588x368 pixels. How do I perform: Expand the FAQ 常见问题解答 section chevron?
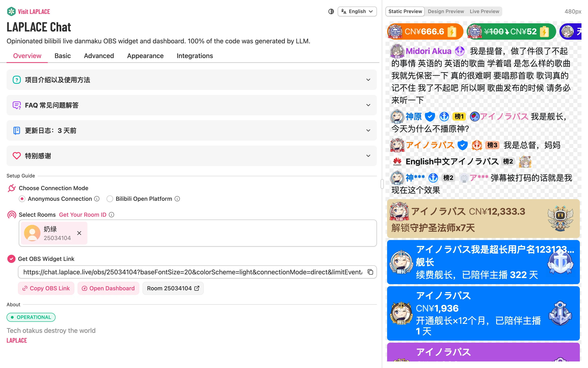[368, 105]
